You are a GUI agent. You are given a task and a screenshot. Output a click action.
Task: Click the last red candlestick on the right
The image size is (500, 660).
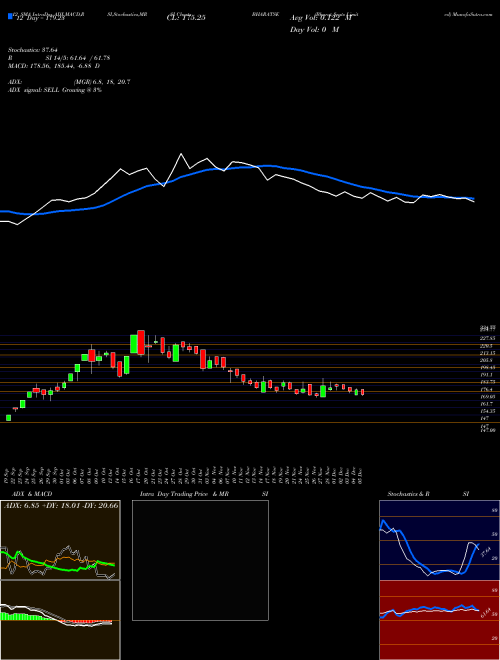tap(362, 392)
